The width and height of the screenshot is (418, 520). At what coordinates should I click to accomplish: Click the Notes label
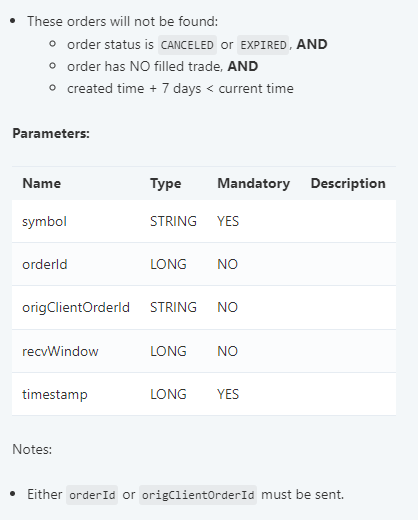coord(32,449)
